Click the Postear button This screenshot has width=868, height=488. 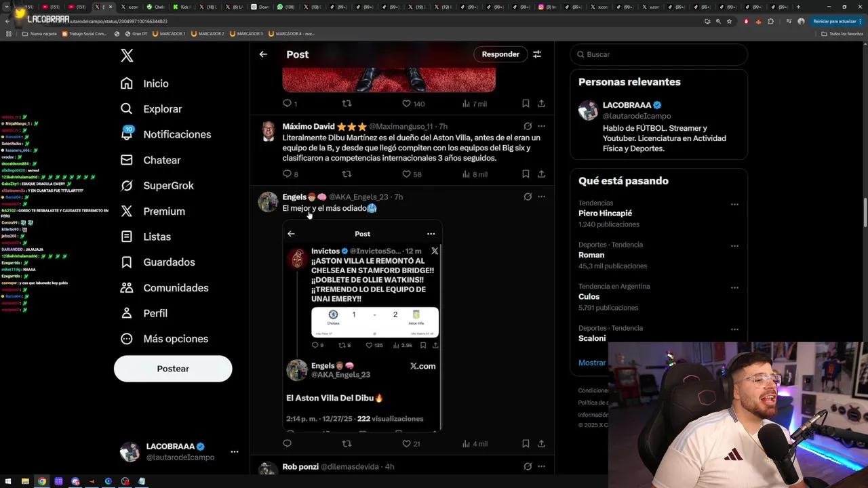(x=173, y=369)
